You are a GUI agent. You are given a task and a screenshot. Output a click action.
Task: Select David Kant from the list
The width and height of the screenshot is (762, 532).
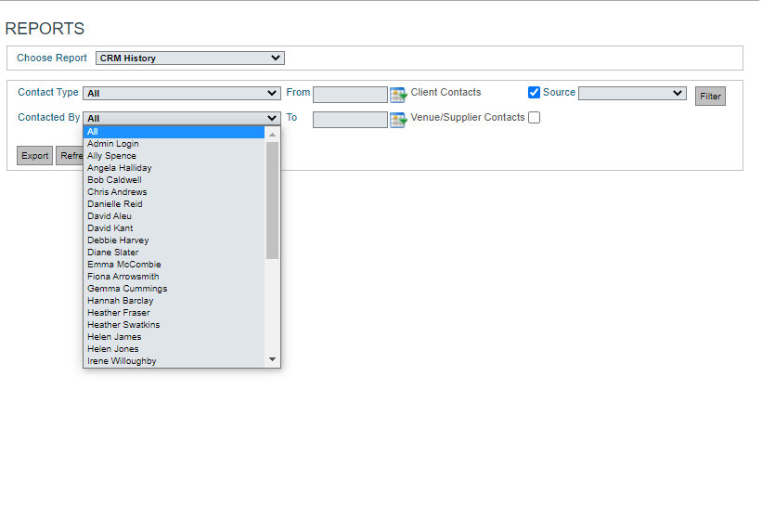174,228
